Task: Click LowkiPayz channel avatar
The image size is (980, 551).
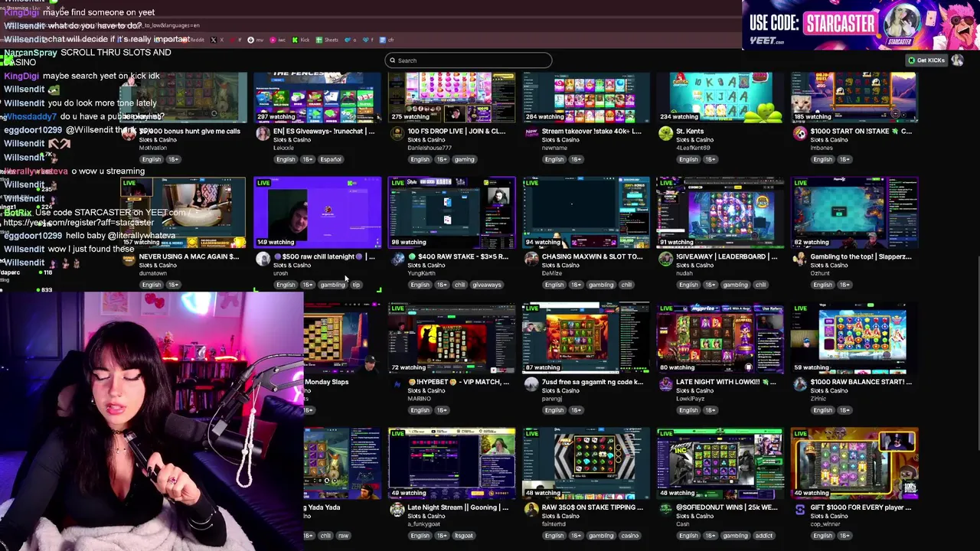Action: 665,385
